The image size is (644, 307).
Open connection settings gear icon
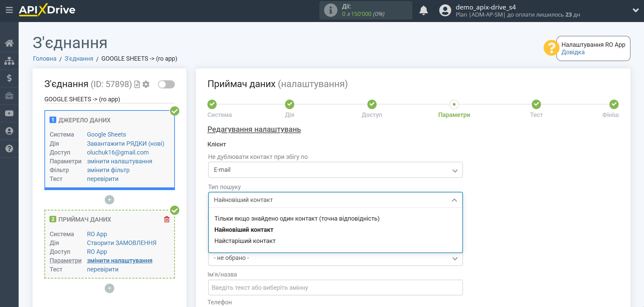click(x=146, y=84)
